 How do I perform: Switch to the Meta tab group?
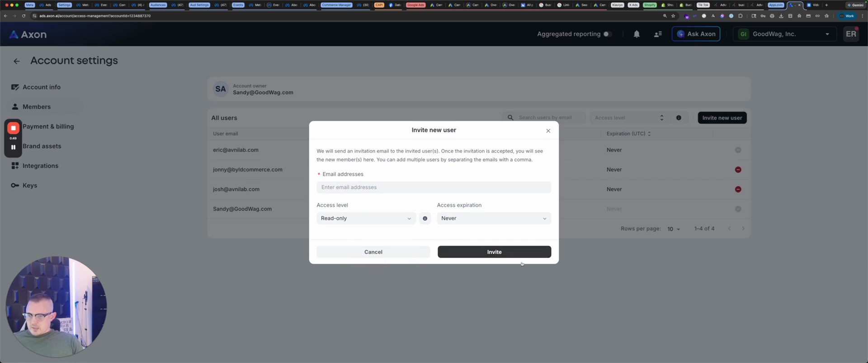click(29, 5)
